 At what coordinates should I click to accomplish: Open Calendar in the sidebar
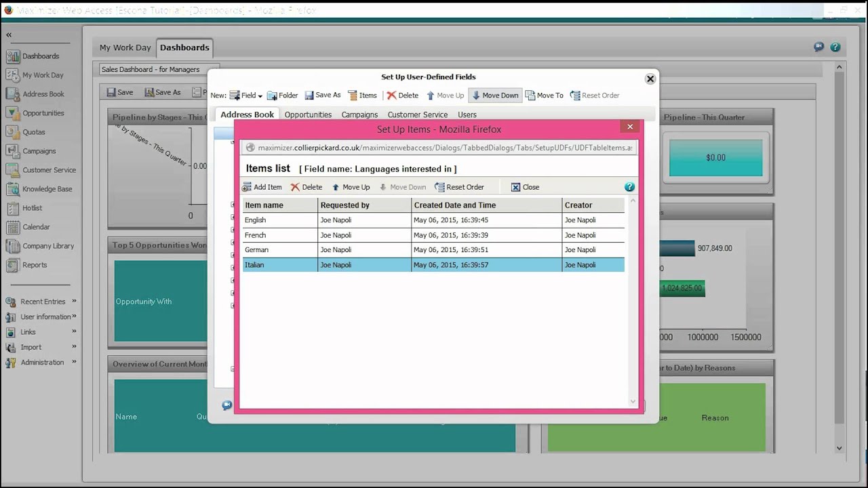pyautogui.click(x=28, y=227)
